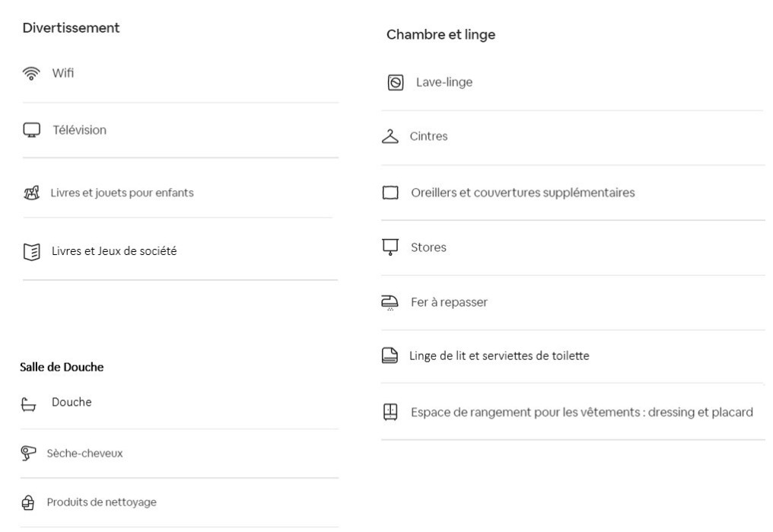
Task: Click the Douche bathtub icon
Action: [x=30, y=403]
